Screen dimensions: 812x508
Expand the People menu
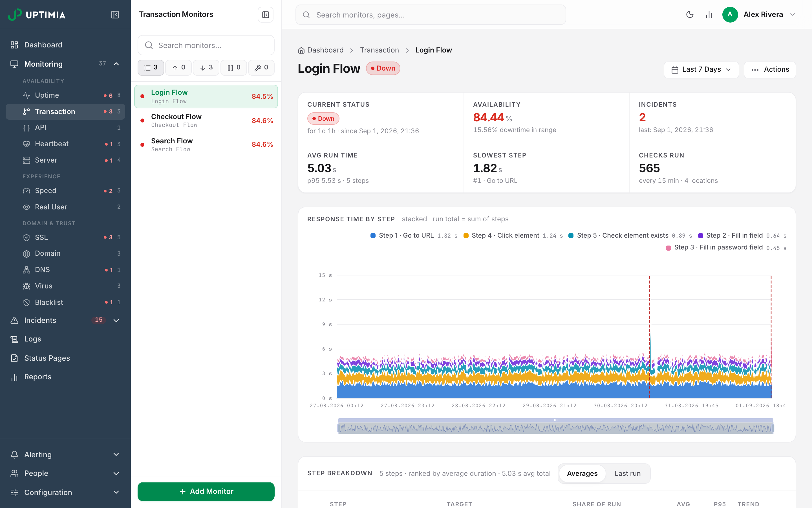click(65, 473)
